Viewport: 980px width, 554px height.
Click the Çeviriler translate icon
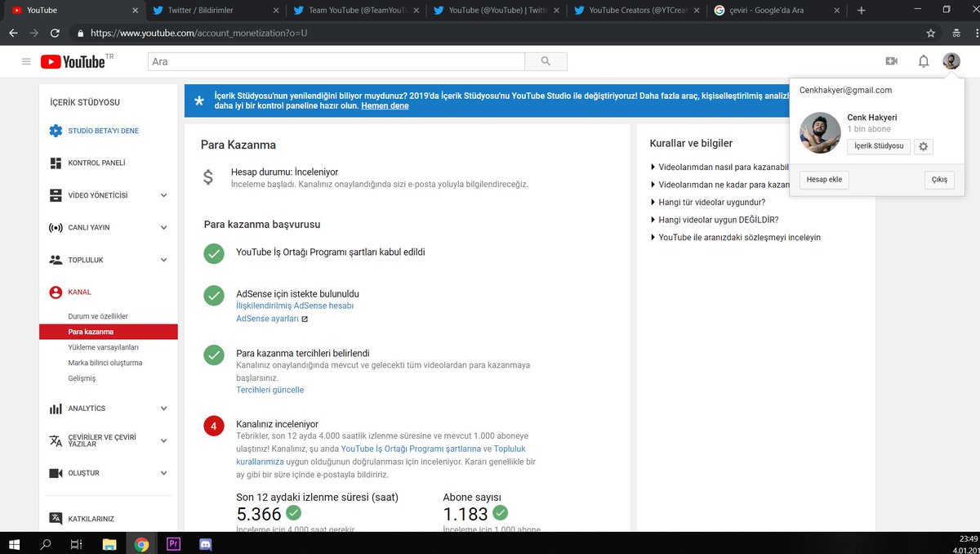56,440
